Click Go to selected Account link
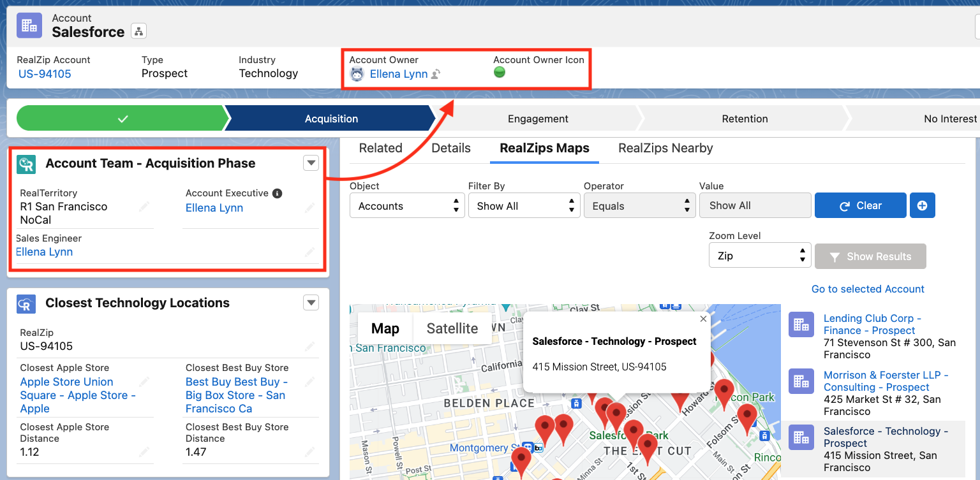Viewport: 980px width, 480px height. coord(868,289)
